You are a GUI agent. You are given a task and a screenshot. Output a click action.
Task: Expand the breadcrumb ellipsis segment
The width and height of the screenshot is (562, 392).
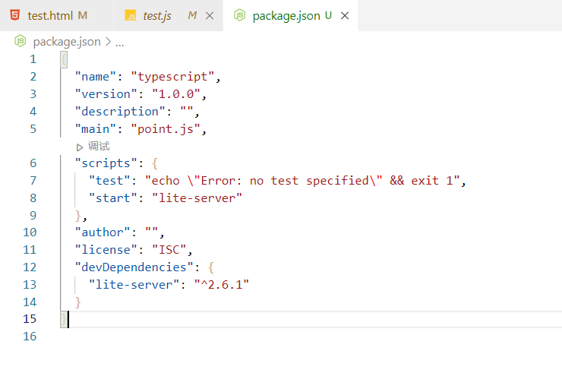[x=120, y=43]
